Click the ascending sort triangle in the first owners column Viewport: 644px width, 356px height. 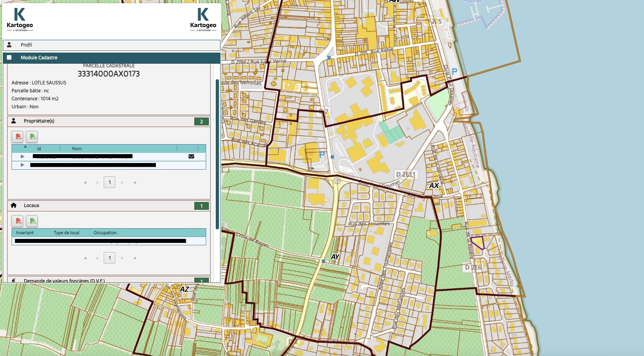point(26,147)
